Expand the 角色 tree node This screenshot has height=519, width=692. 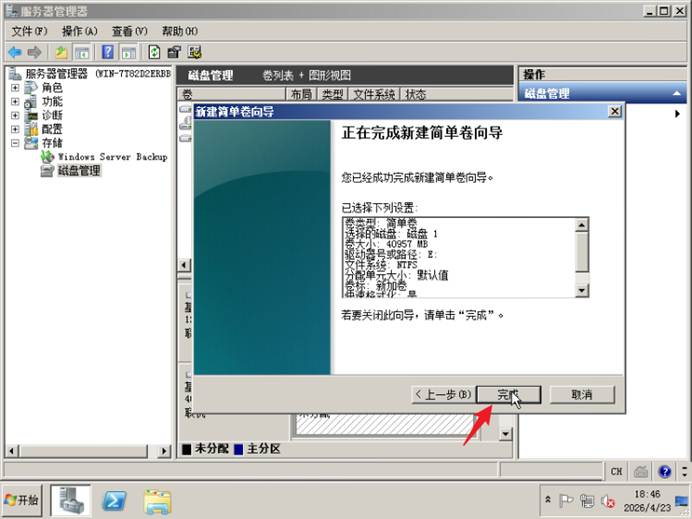(15, 88)
